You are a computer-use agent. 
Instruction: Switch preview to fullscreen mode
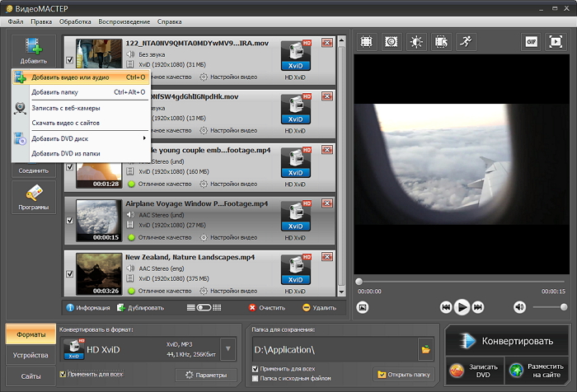coord(556,42)
